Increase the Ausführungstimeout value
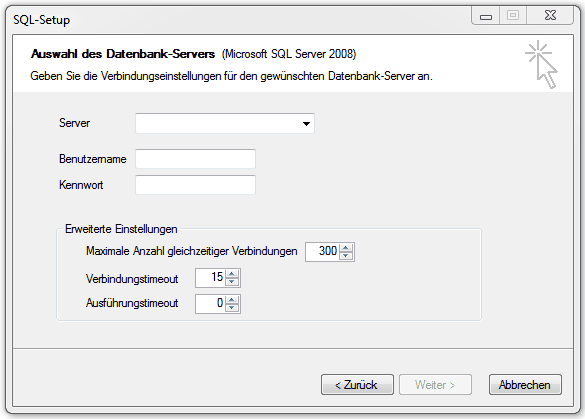The width and height of the screenshot is (585, 419). point(232,300)
